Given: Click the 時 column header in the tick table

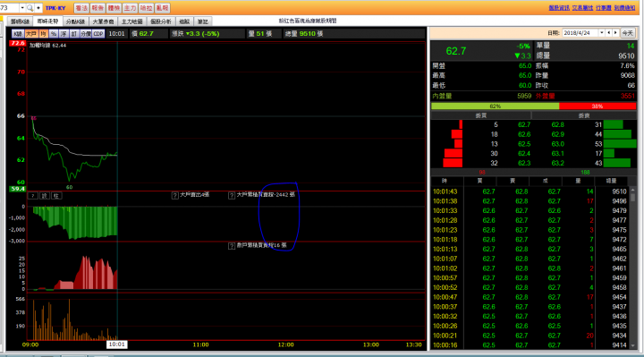Looking at the screenshot, I should (445, 181).
